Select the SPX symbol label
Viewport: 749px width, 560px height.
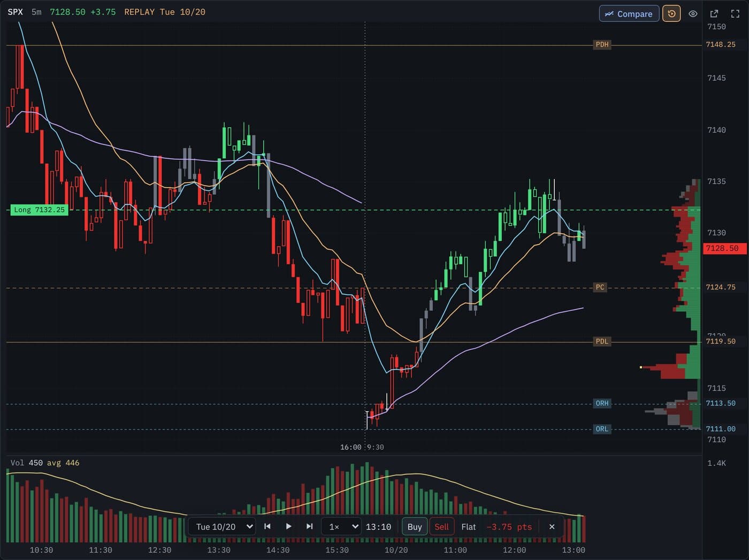(x=15, y=12)
